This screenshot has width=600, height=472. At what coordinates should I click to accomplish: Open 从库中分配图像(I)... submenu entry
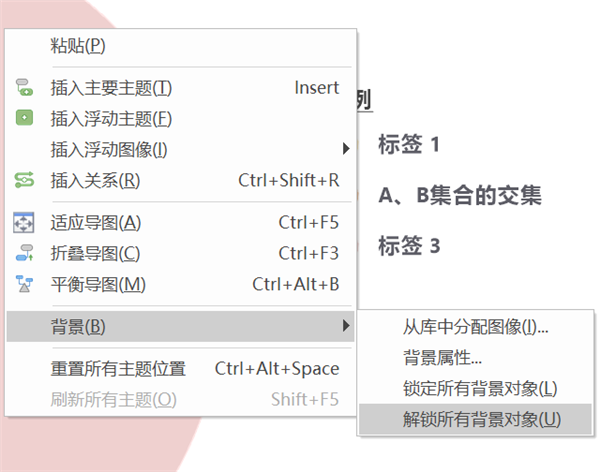pyautogui.click(x=476, y=327)
